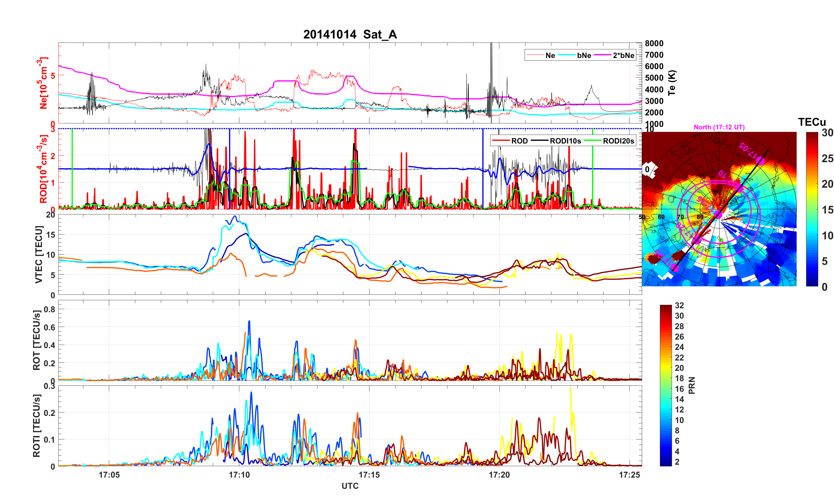
Task: Click the 17:10 tick label on the UTC axis
Action: click(239, 474)
